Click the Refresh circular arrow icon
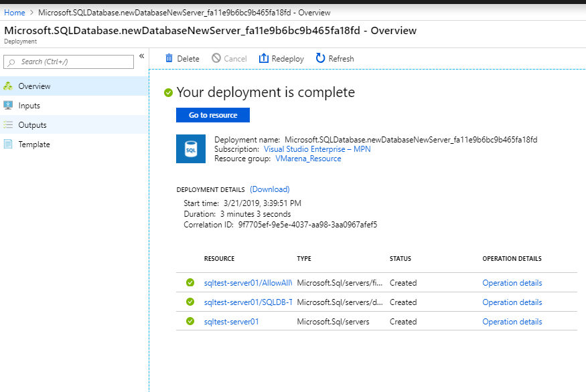This screenshot has height=392, width=586. (x=320, y=58)
